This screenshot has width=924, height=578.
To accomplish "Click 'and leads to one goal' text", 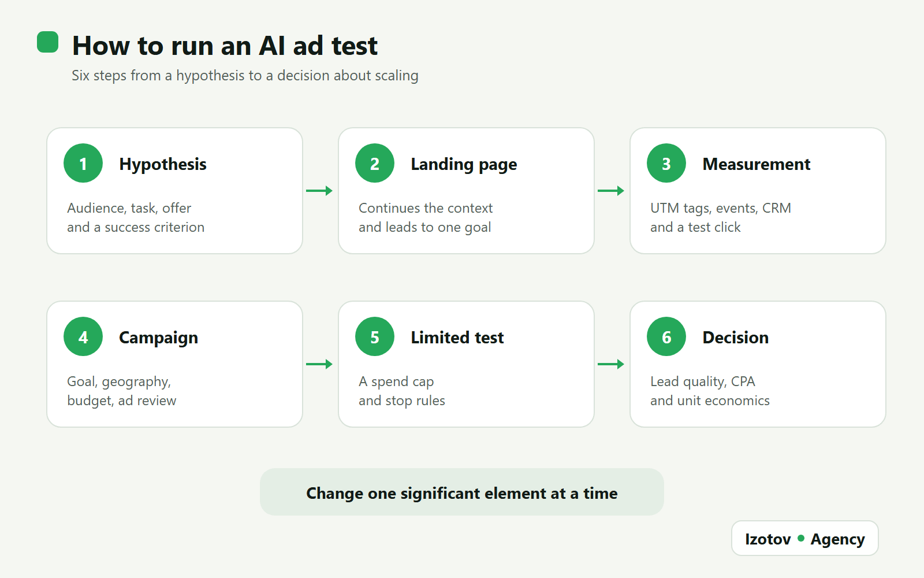I will (424, 228).
